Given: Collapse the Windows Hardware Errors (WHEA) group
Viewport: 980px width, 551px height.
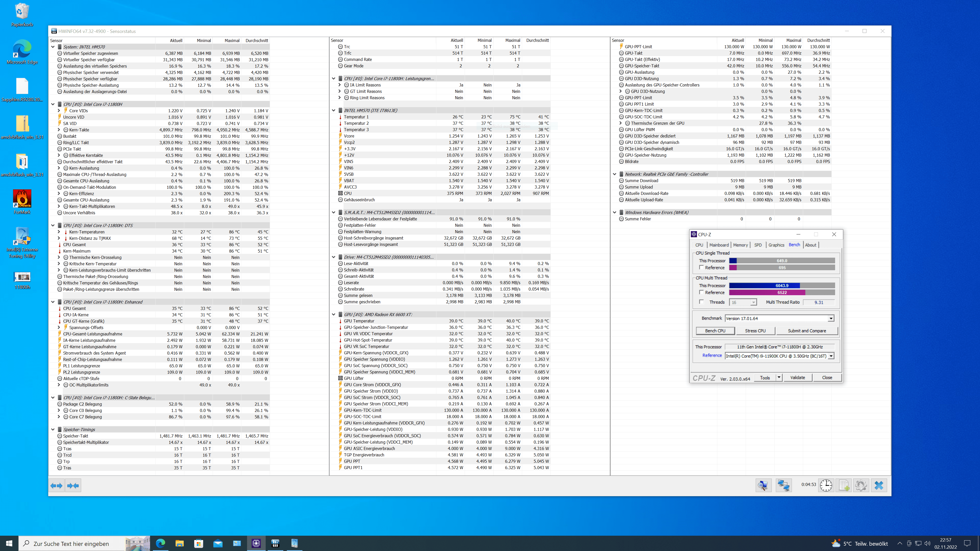Looking at the screenshot, I should tap(614, 212).
